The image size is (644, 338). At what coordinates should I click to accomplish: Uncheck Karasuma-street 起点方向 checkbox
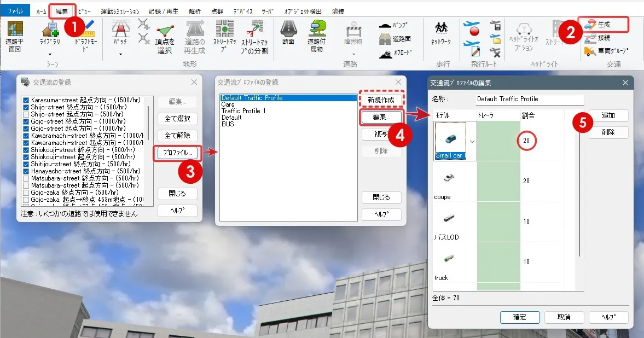(26, 101)
